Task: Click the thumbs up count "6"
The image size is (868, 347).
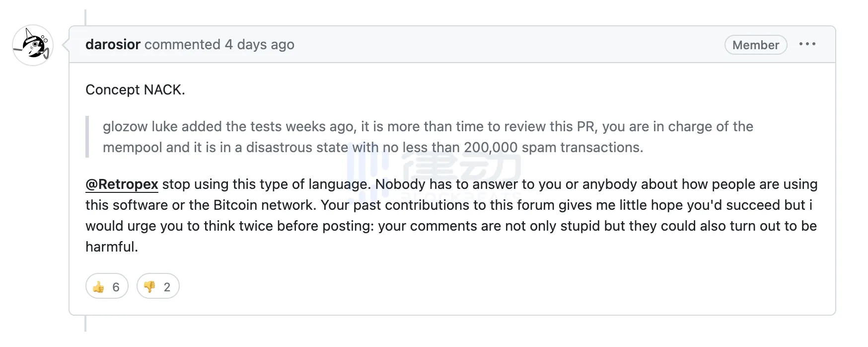Action: pos(116,287)
